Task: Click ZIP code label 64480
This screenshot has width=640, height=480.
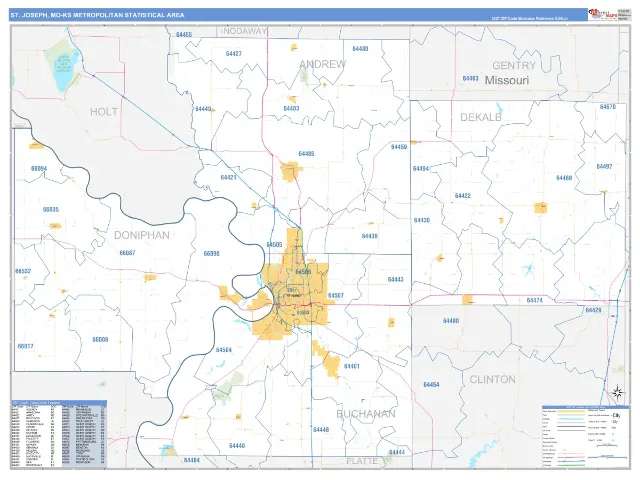Action: 360,49
